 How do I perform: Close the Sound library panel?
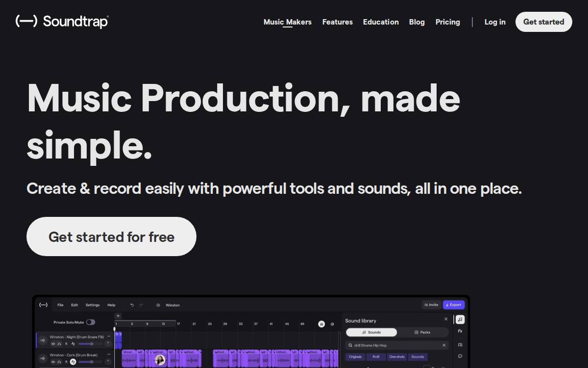tap(446, 319)
